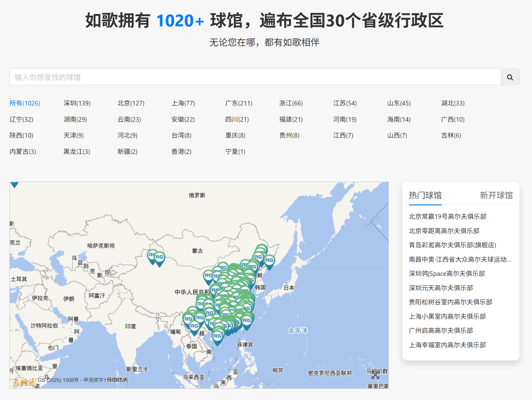Screen dimensions: 532x400
Task: Open 北京常赢19号高尔夫俱乐部 listing
Action: (x=447, y=217)
